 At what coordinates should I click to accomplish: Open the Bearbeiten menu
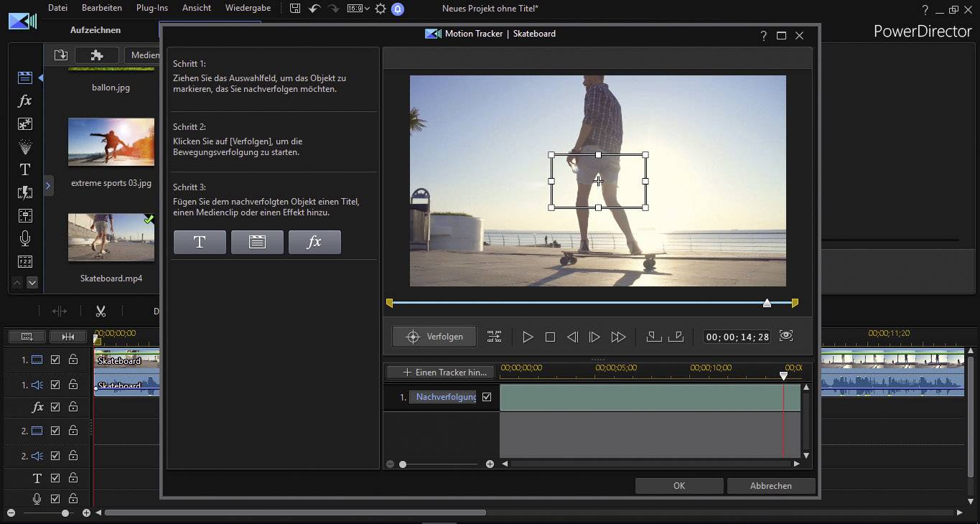point(101,8)
